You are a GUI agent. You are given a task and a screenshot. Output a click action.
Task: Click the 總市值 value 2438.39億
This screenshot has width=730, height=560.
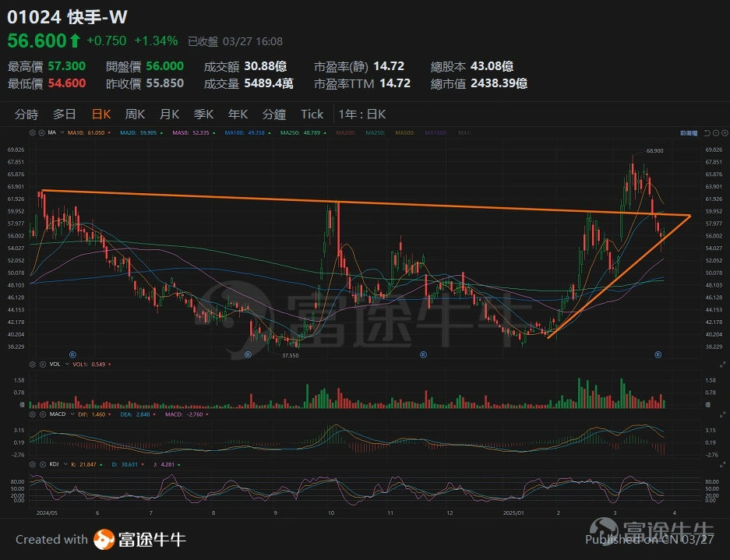click(x=499, y=83)
